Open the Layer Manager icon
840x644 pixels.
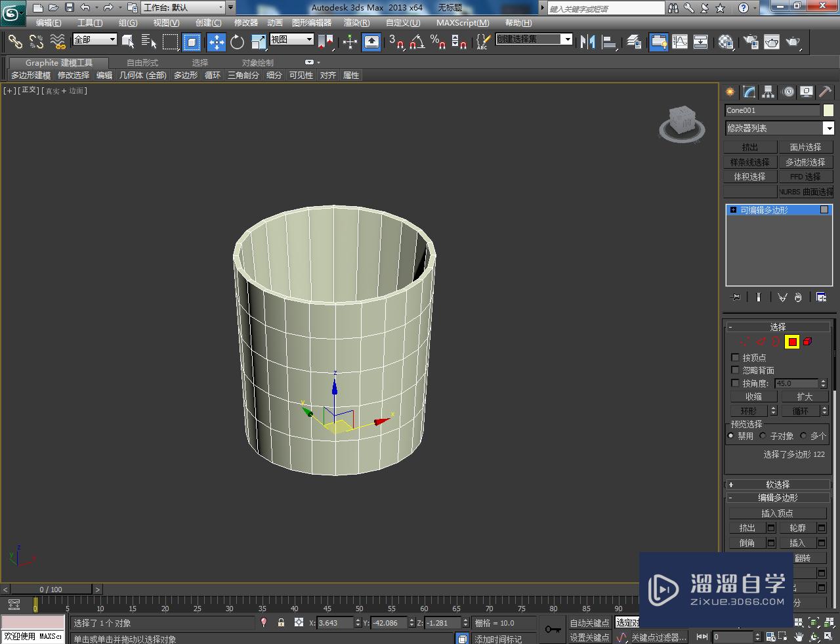(x=634, y=42)
